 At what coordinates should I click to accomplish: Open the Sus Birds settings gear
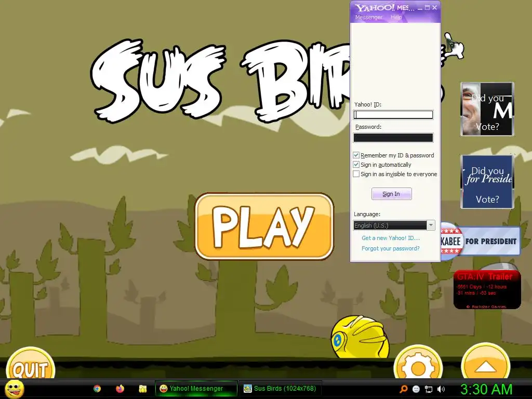[418, 362]
